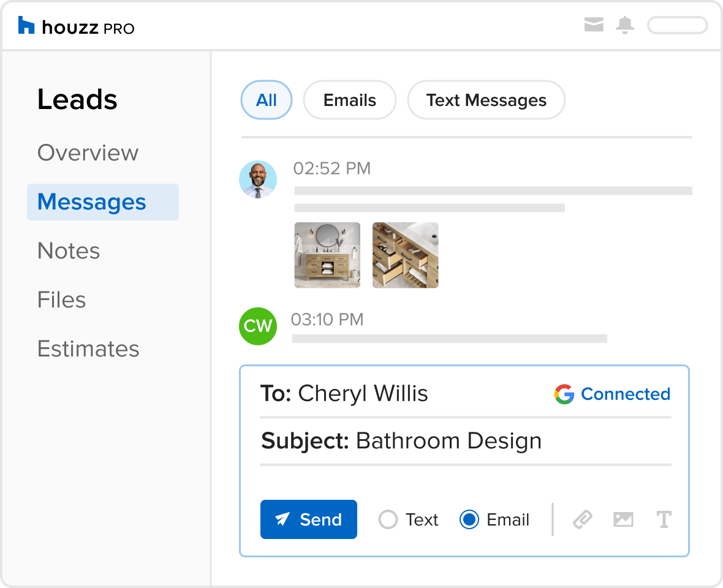Go to Overview in Leads sidebar
723x588 pixels.
click(88, 153)
